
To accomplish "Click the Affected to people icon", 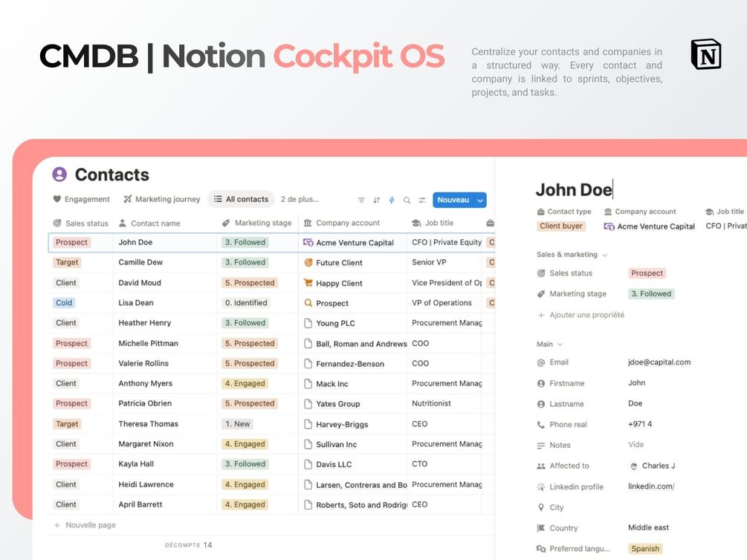I will (540, 466).
